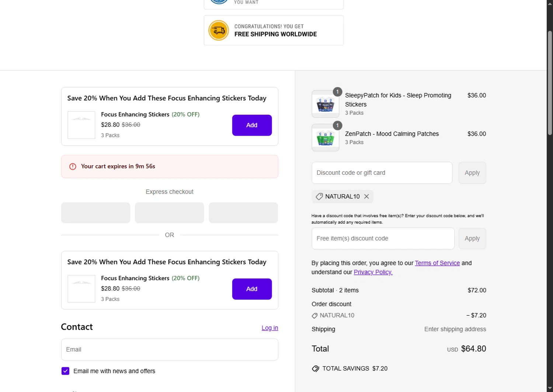Screen dimensions: 553x392
Task: Click the middle express checkout button
Action: [170, 213]
